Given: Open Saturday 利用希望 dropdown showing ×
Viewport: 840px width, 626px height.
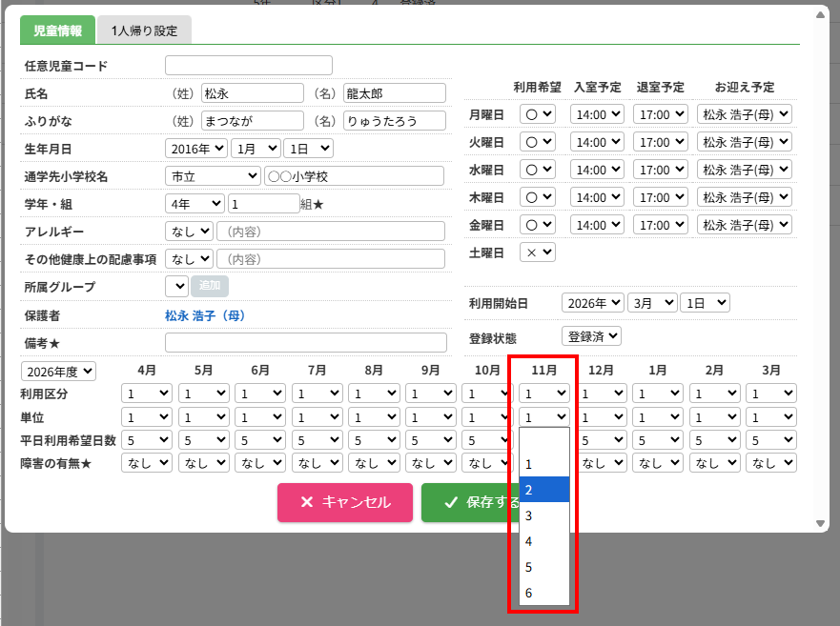Looking at the screenshot, I should tap(538, 252).
